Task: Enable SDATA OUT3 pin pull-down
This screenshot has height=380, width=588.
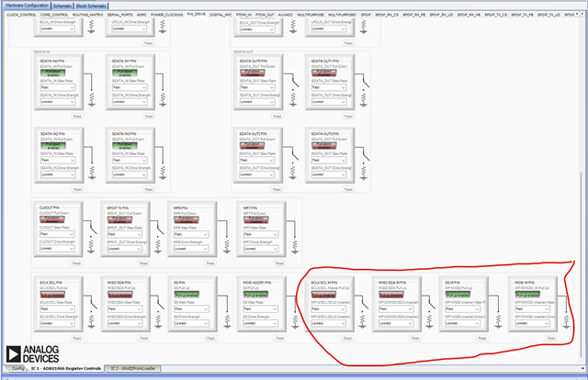Action: click(323, 146)
